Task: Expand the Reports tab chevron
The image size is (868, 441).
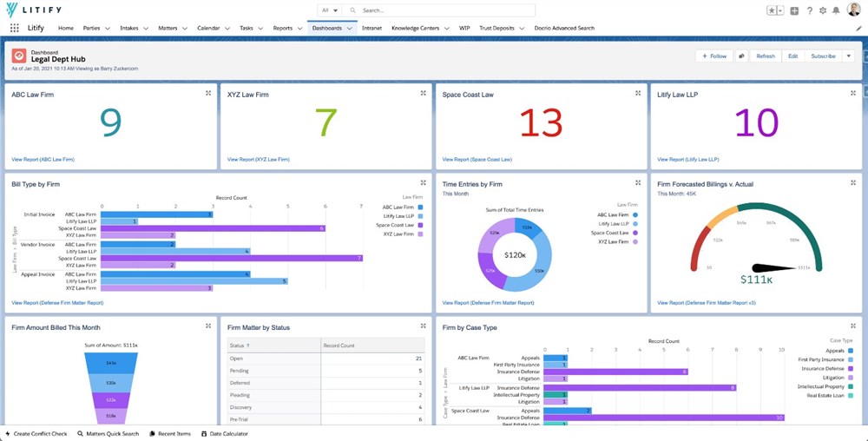Action: pos(299,29)
